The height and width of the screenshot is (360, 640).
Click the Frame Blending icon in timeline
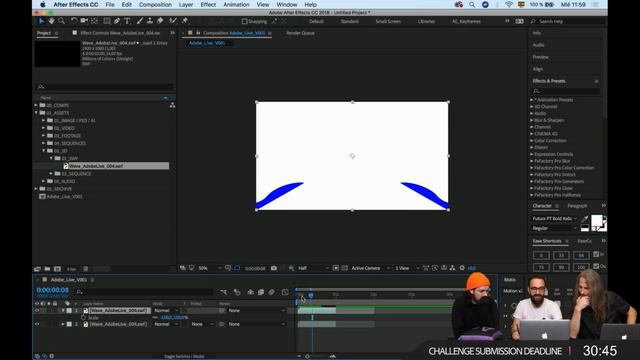coord(261,292)
